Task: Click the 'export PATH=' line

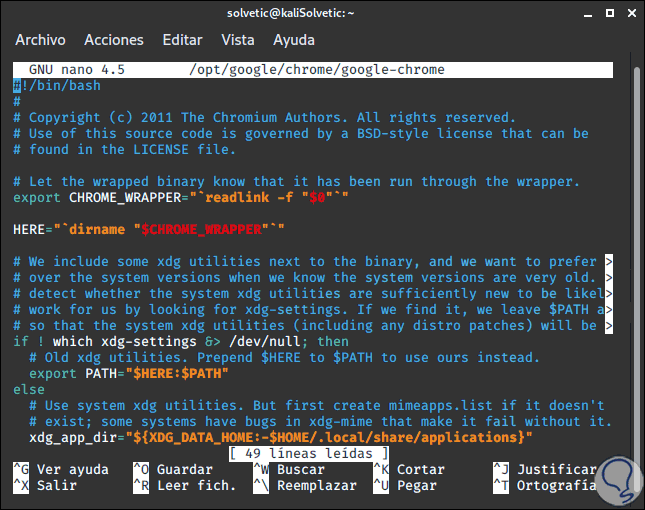Action: (128, 373)
